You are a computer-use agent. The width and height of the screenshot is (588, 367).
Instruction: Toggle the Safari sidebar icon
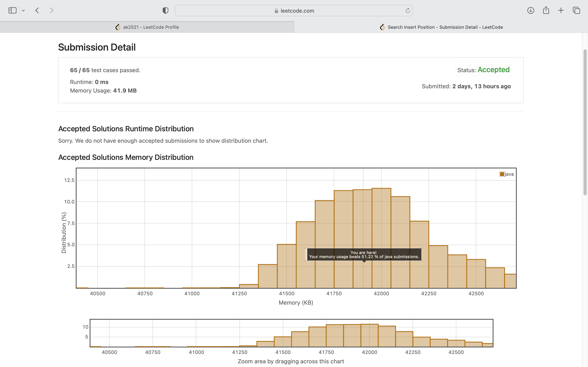(12, 10)
